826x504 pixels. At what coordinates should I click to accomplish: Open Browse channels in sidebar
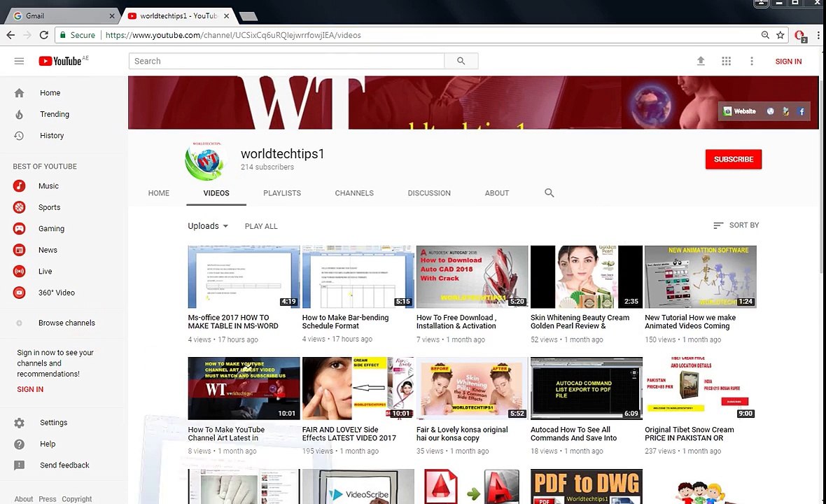point(67,323)
